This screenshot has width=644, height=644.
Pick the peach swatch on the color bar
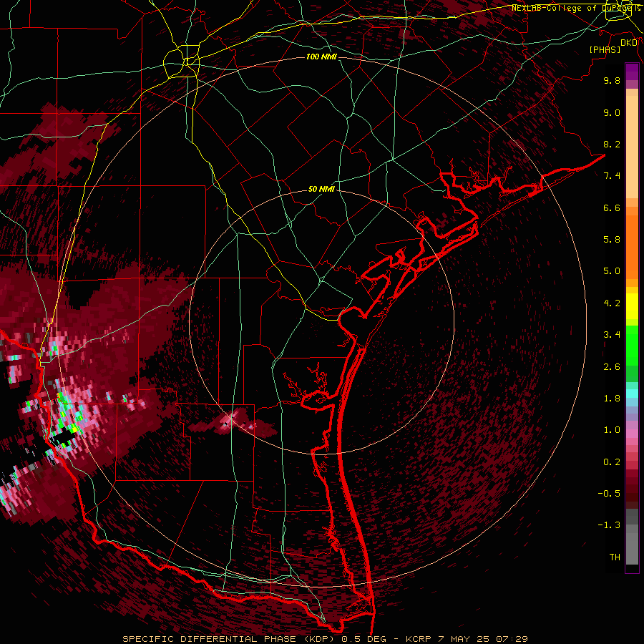632,147
